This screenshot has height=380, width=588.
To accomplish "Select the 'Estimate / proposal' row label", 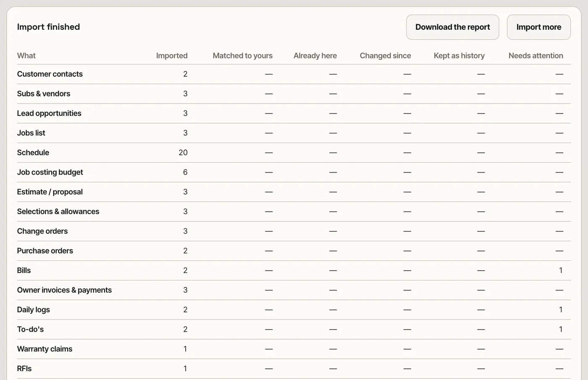I will pos(50,192).
